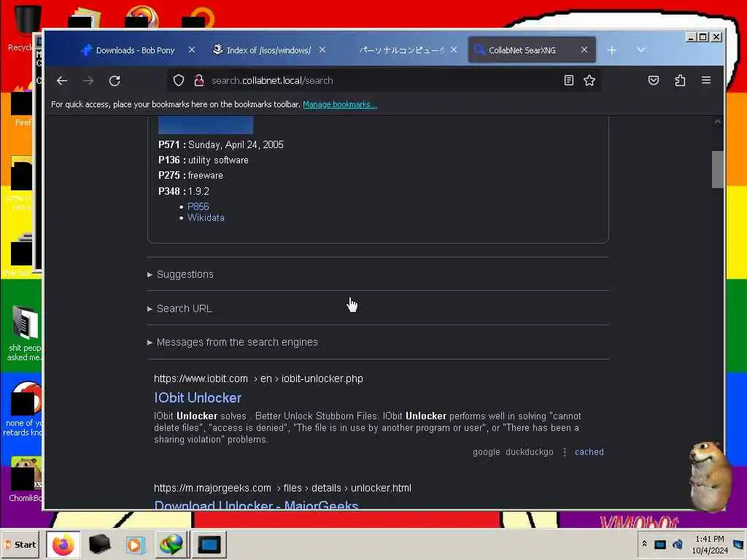This screenshot has height=560, width=747.
Task: Close the Japanese-titled tab
Action: point(454,50)
